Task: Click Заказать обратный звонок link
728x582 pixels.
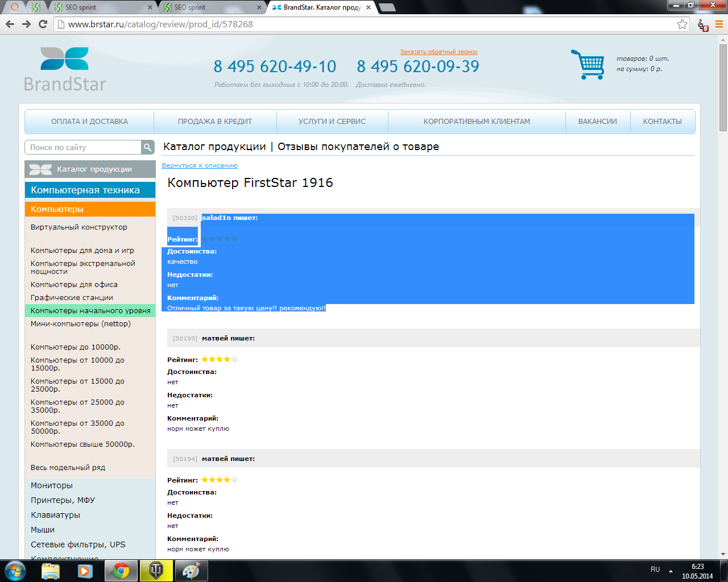Action: 439,52
